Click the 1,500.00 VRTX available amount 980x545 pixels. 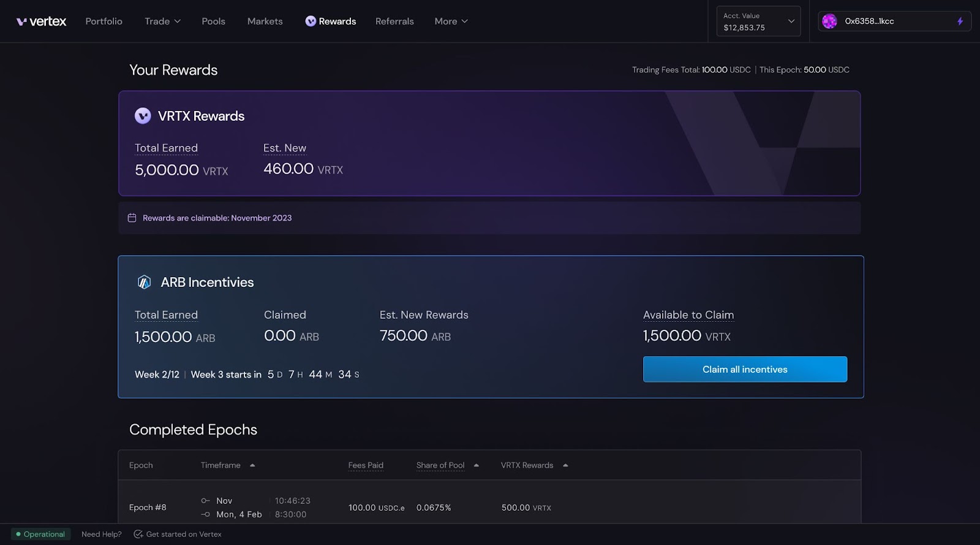pos(687,336)
